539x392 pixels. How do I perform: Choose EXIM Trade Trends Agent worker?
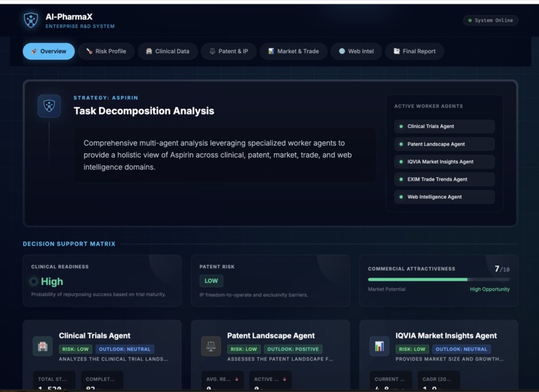click(445, 179)
